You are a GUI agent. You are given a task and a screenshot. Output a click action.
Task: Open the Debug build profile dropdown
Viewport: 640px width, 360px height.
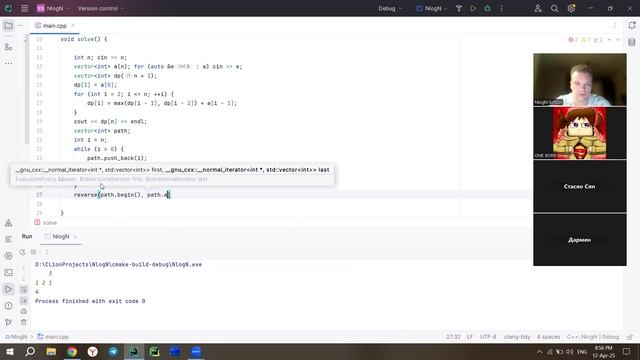390,8
